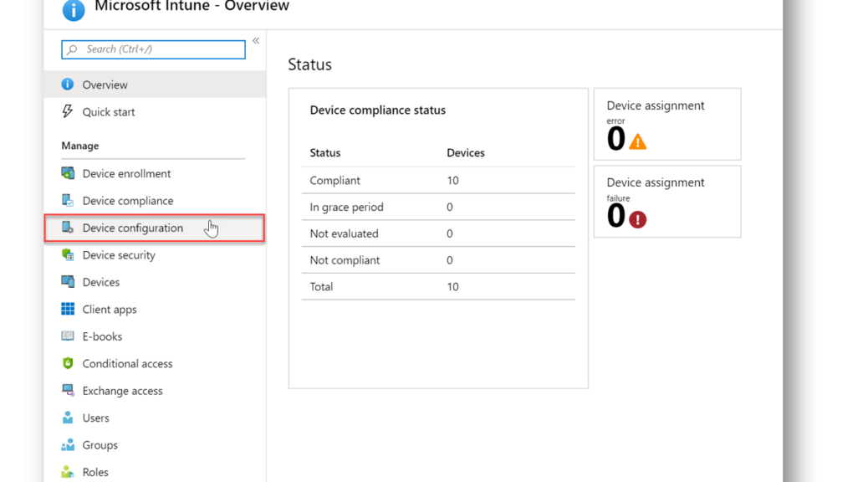This screenshot has height=482, width=868.
Task: Click the red failure exclamation icon
Action: click(638, 219)
